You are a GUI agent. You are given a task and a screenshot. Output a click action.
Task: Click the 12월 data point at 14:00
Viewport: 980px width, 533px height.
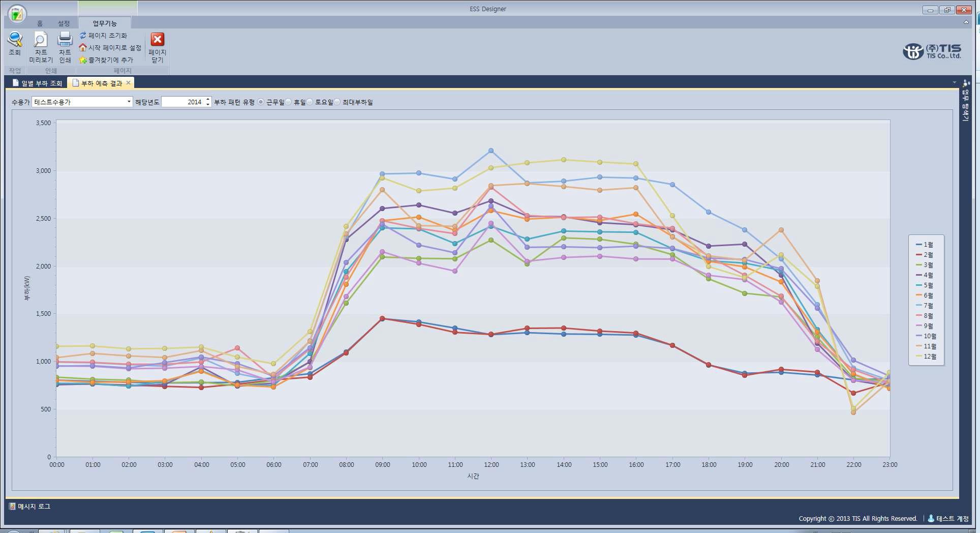coord(564,160)
